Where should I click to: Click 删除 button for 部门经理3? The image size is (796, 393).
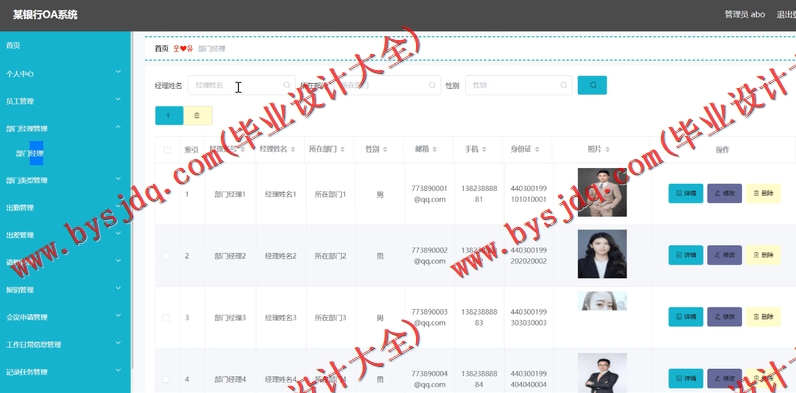pos(763,317)
